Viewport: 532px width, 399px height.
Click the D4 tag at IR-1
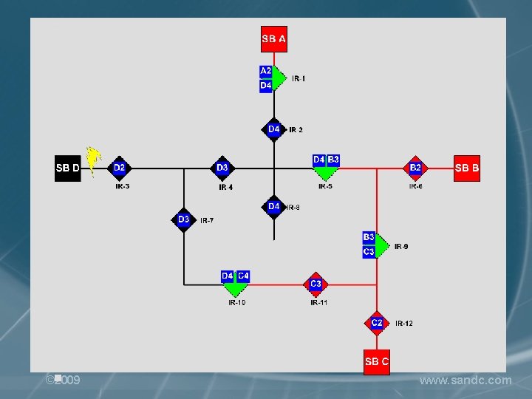point(266,86)
